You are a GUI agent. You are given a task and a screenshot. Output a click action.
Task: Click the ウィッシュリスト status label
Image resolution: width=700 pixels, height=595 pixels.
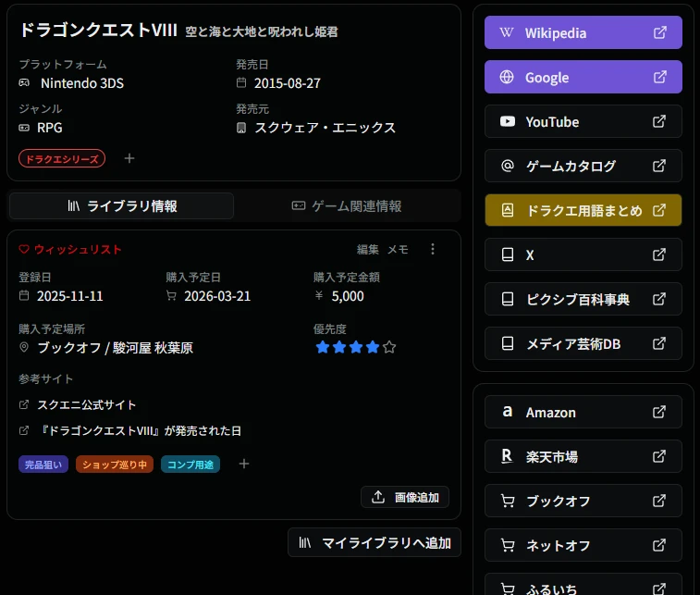tap(78, 249)
